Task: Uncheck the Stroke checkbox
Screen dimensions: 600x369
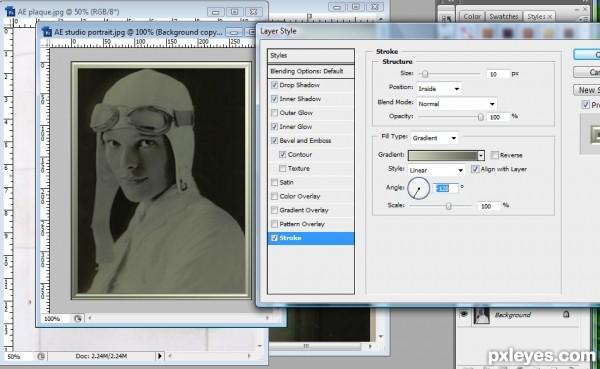Action: pyautogui.click(x=274, y=238)
